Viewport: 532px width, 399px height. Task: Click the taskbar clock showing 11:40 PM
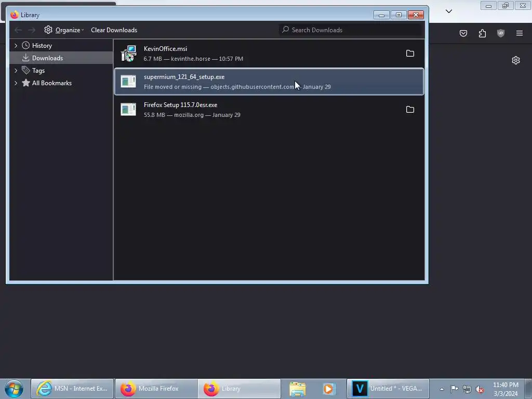506,389
